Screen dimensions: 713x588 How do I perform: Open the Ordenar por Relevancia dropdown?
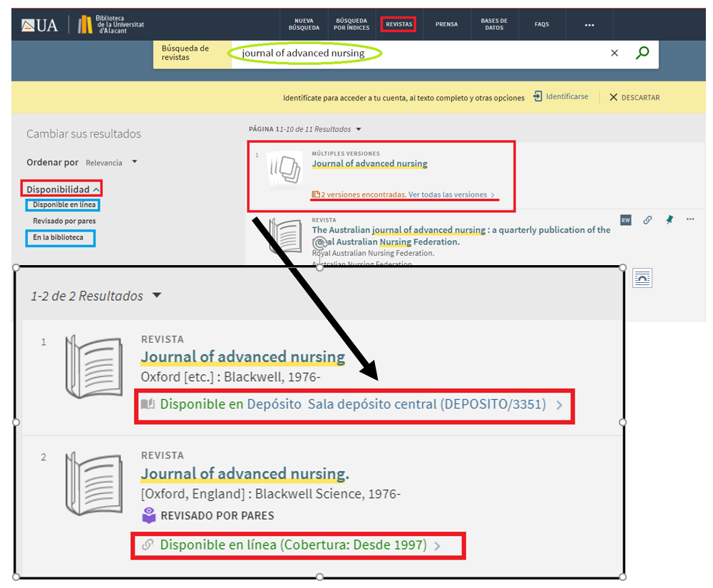tap(111, 163)
